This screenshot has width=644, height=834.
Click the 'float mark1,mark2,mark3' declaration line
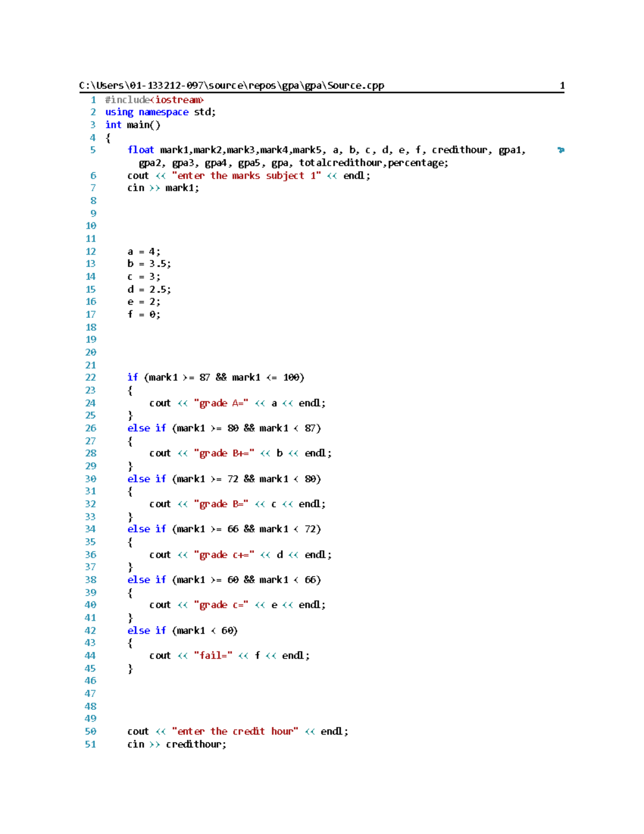pos(326,150)
